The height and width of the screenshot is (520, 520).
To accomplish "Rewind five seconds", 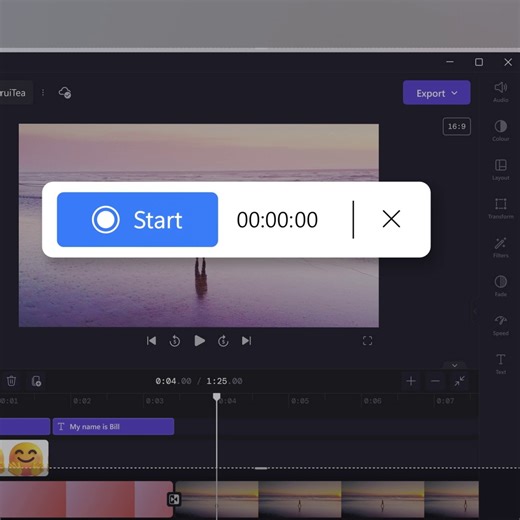I will pos(175,341).
